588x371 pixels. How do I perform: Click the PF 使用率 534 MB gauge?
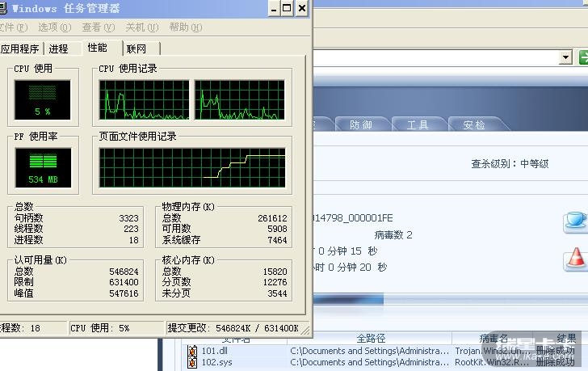(43, 167)
